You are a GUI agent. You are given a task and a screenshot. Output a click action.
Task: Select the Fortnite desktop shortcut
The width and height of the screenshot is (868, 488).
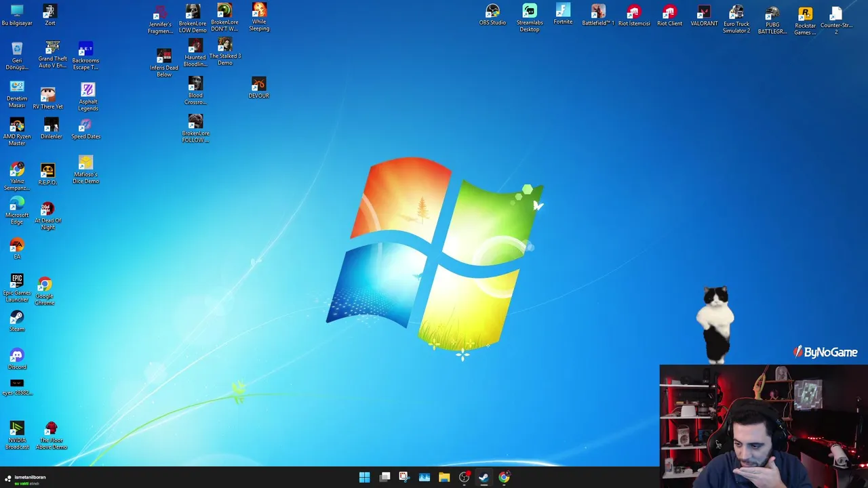(x=563, y=14)
